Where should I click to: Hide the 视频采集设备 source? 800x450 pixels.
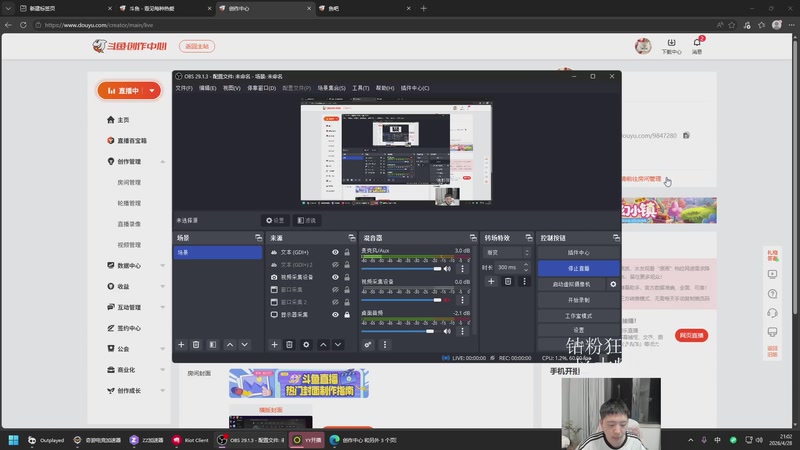[x=335, y=277]
